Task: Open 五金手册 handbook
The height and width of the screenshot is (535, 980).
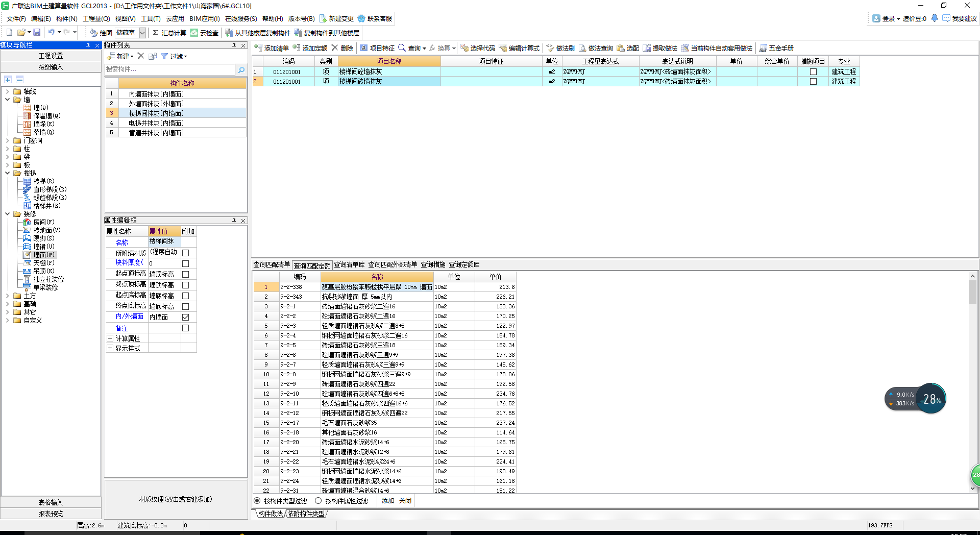Action: [x=776, y=48]
